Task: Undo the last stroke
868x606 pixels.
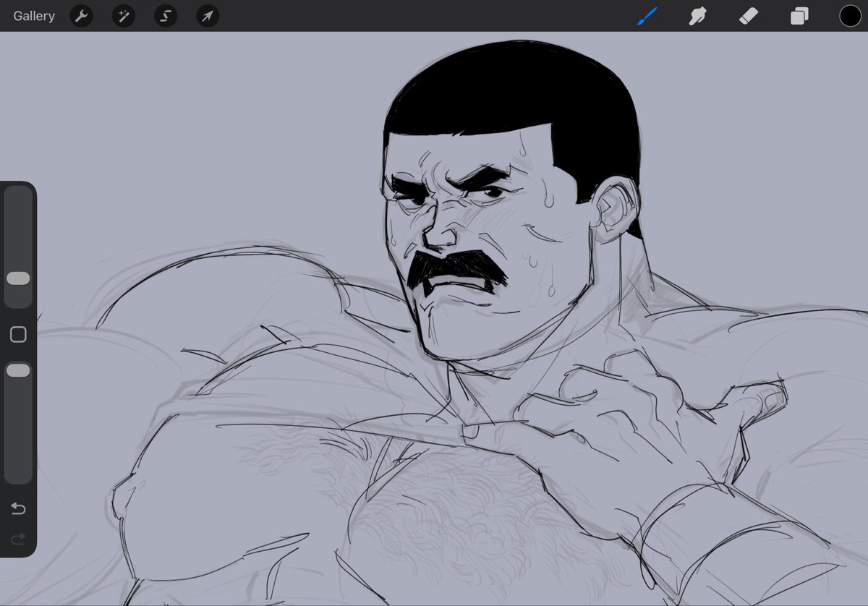Action: (x=18, y=509)
